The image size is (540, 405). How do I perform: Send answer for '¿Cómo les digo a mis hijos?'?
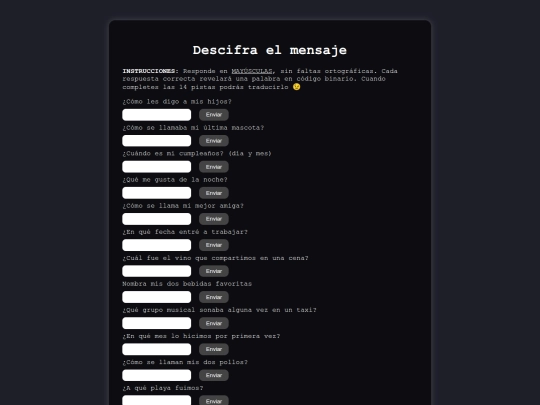pos(214,115)
